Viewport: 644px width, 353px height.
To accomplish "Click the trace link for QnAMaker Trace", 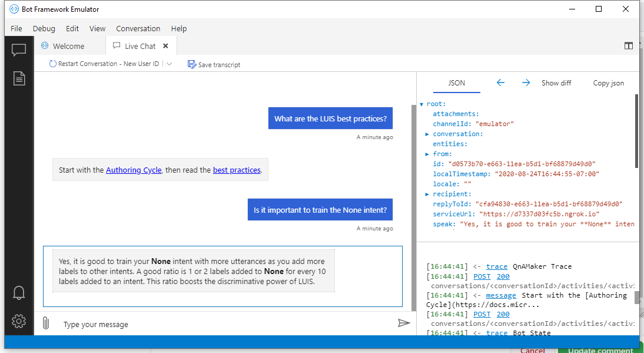I will point(497,266).
